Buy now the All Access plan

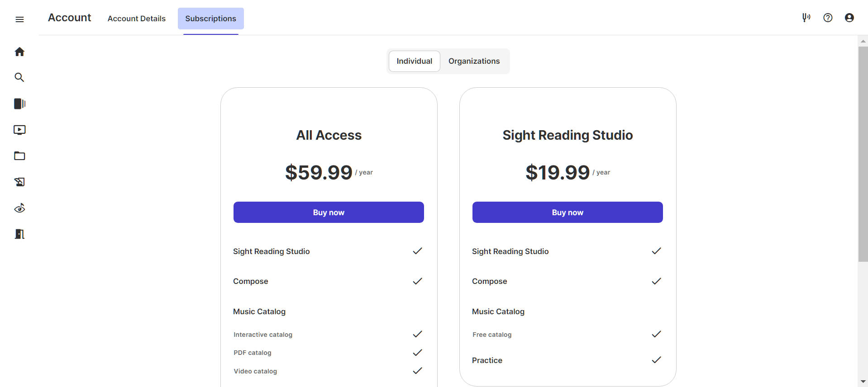coord(329,212)
